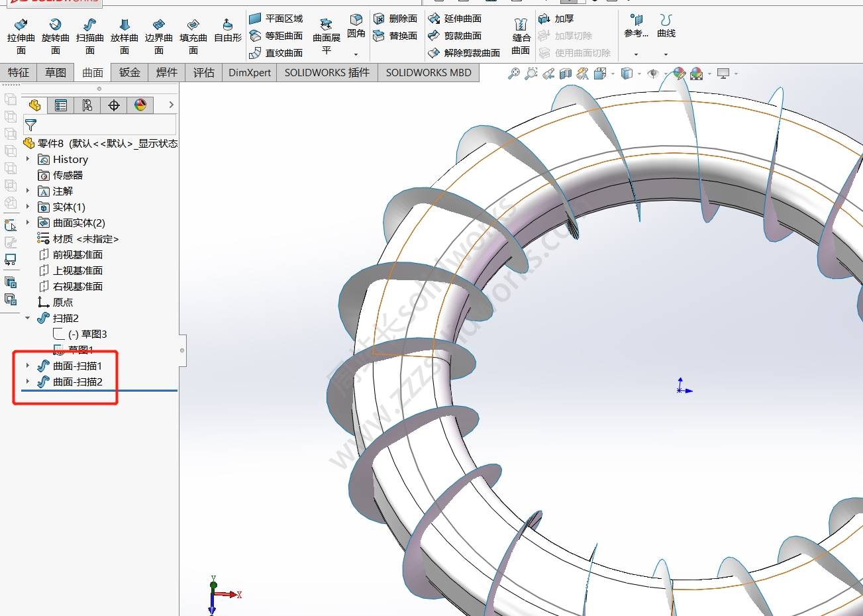Click the feature tree filter funnel
Screen dimensions: 863x616
30,125
